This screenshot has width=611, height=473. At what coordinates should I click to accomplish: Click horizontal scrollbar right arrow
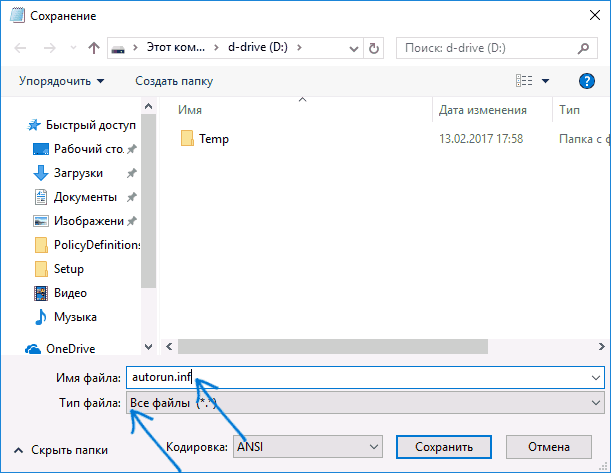[x=602, y=346]
